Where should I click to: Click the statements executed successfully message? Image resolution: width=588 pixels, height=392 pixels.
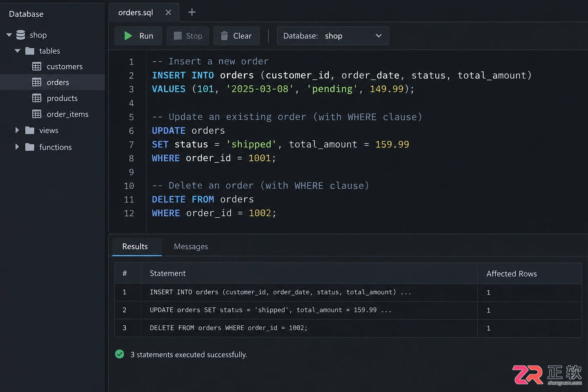pyautogui.click(x=189, y=354)
